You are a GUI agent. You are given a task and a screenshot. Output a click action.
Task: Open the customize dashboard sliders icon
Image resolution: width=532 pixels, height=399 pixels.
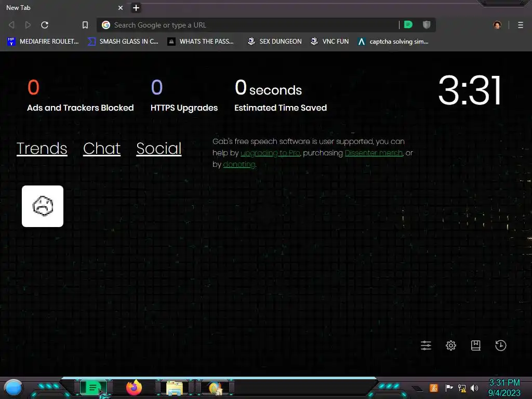click(x=426, y=345)
